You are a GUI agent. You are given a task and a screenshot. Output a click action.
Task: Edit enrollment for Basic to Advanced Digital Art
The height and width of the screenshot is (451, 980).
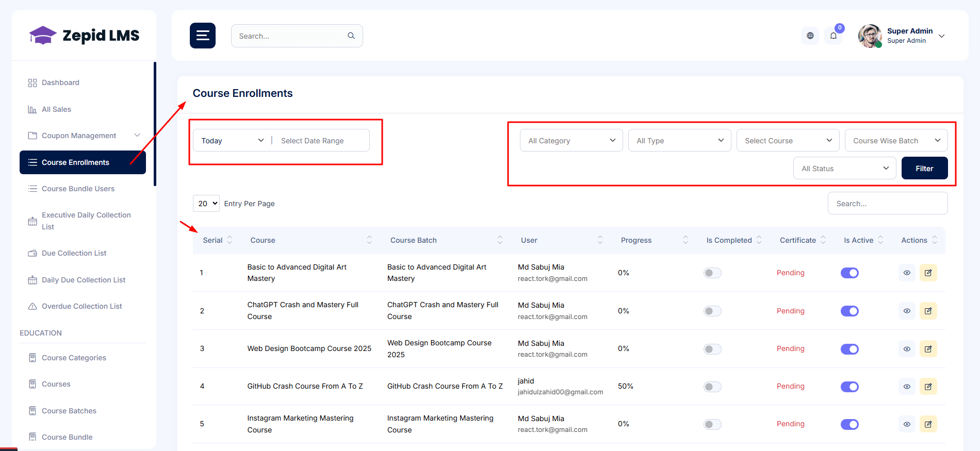[928, 273]
